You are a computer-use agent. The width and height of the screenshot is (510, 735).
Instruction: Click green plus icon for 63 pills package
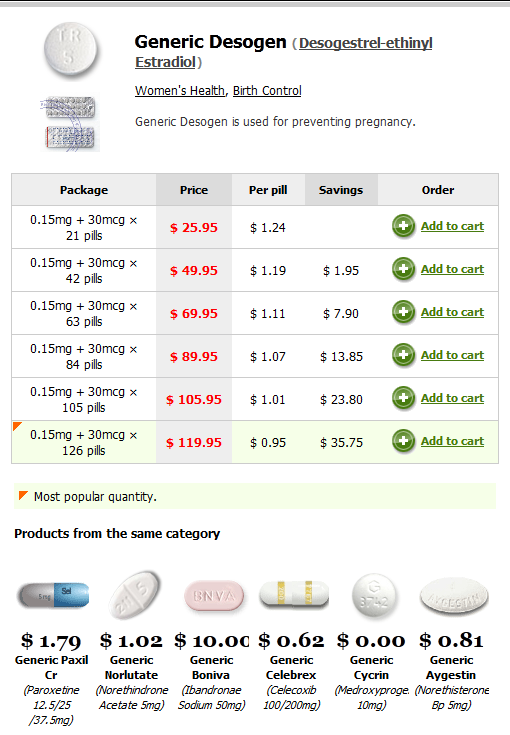[x=403, y=312]
